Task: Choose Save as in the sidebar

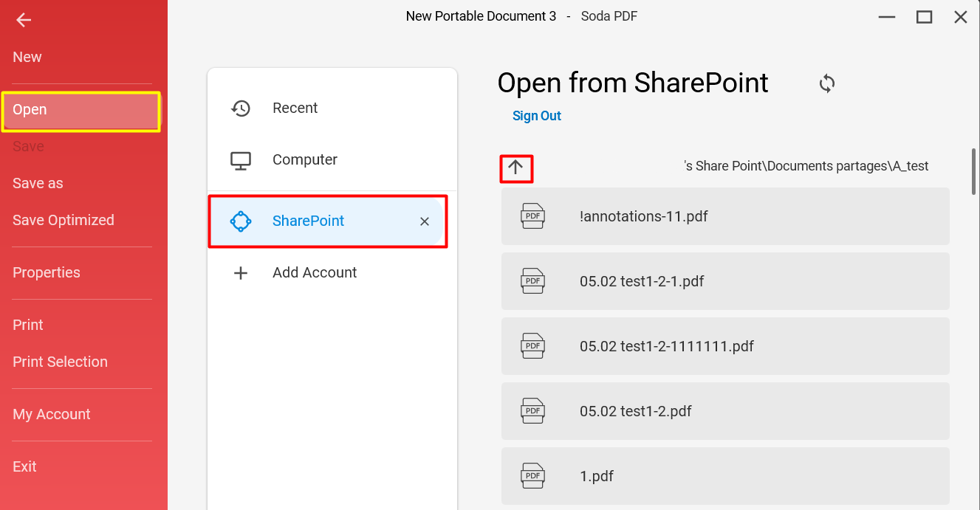Action: tap(38, 183)
